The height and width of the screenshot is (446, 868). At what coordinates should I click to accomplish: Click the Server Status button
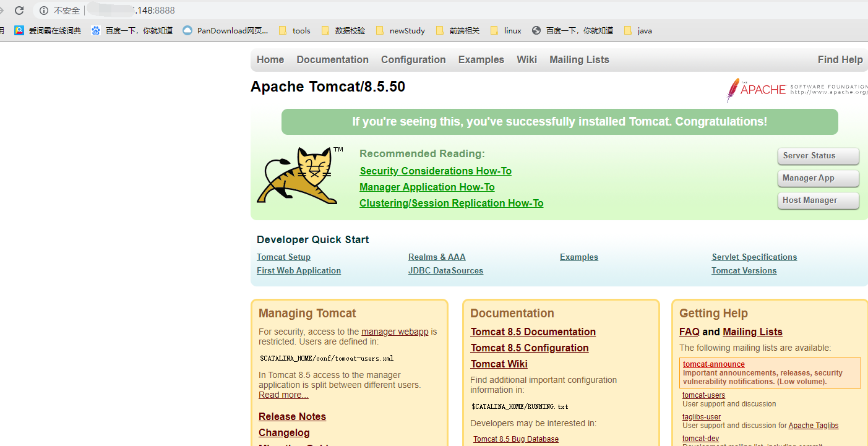point(818,156)
